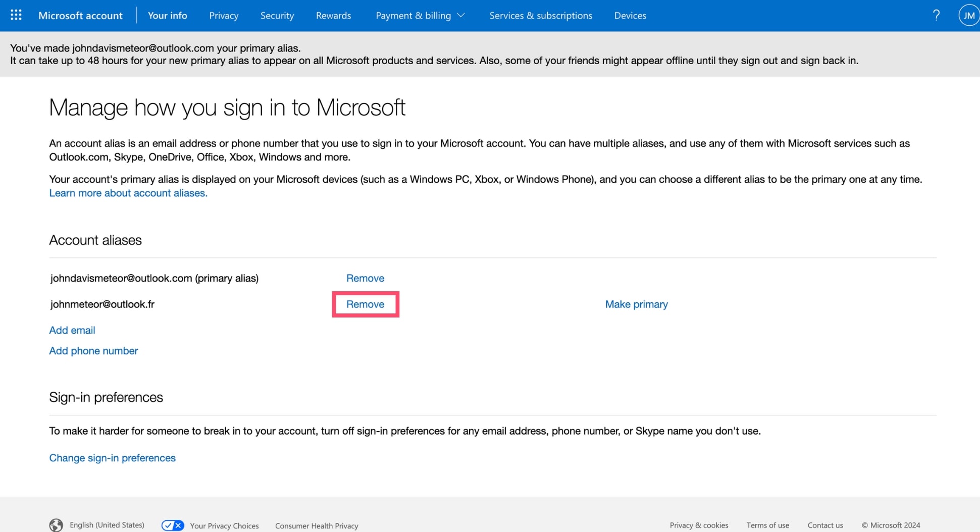Image resolution: width=980 pixels, height=532 pixels.
Task: Switch to the Devices tab
Action: tap(630, 15)
